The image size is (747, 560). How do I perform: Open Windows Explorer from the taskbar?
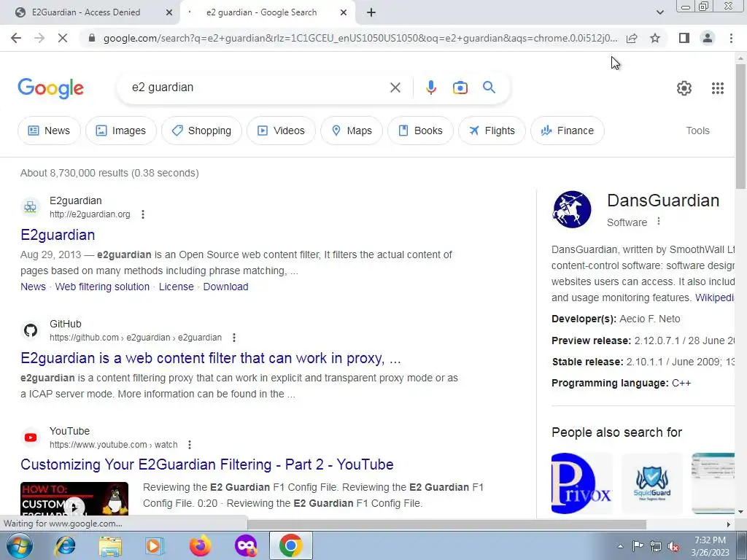[110, 545]
